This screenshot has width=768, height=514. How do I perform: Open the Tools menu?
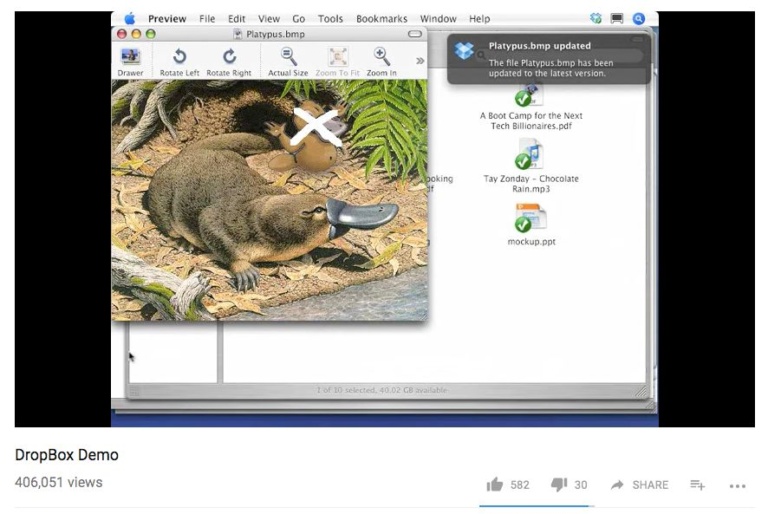click(330, 18)
